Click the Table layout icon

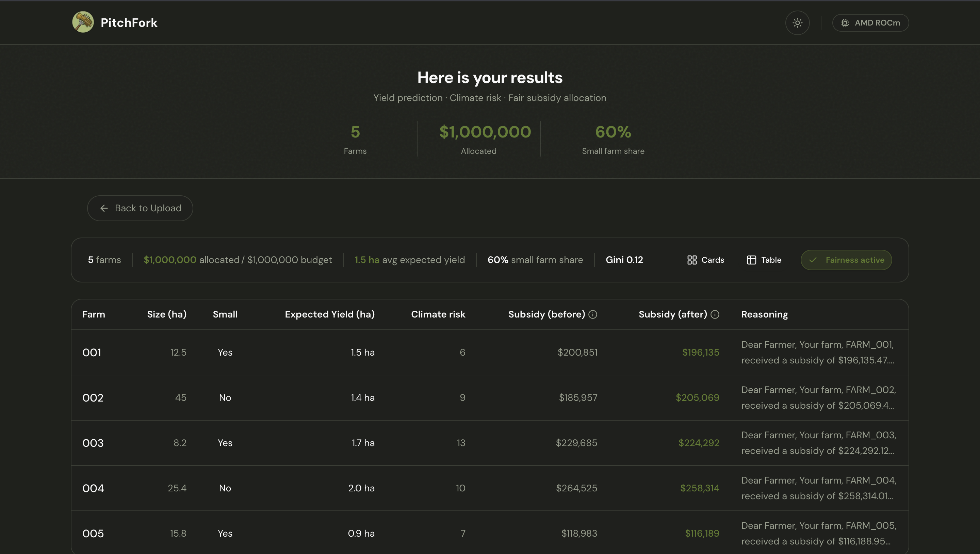pos(751,260)
